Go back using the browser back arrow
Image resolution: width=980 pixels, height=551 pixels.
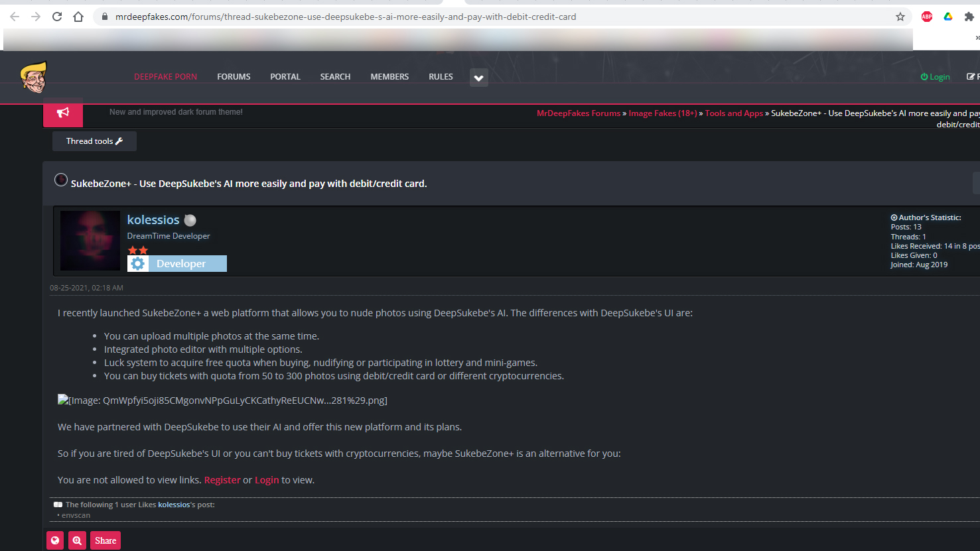[15, 17]
